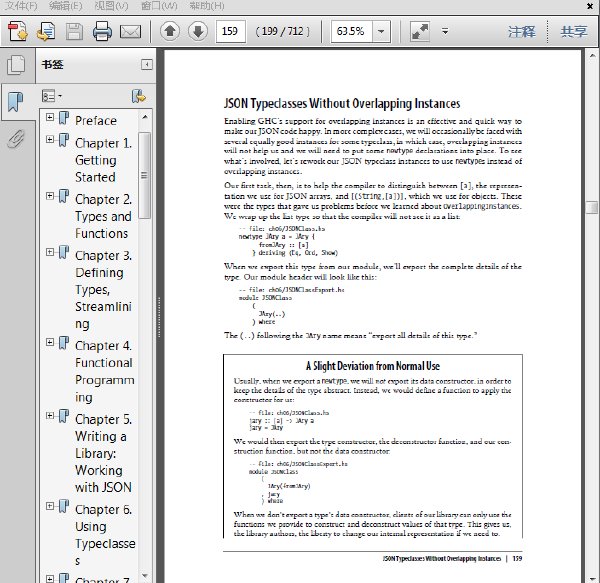Click the convert/export file icon
Viewport: 600px width, 583px height.
(46, 31)
